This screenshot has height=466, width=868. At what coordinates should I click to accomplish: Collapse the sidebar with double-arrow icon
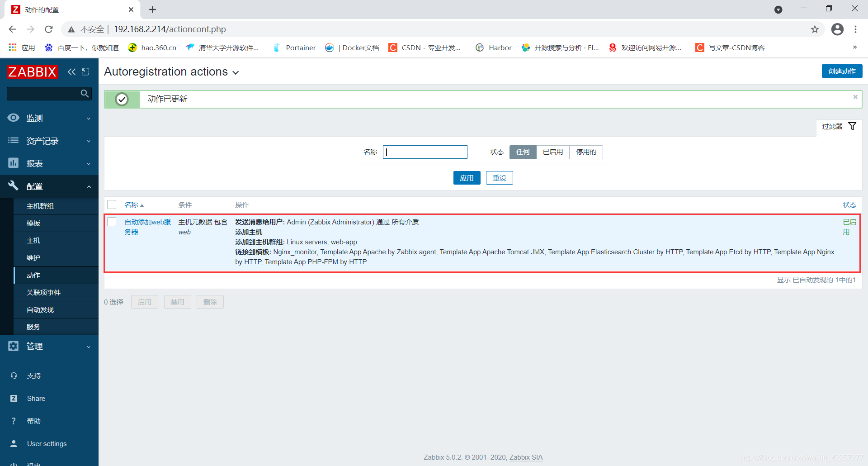pos(71,71)
